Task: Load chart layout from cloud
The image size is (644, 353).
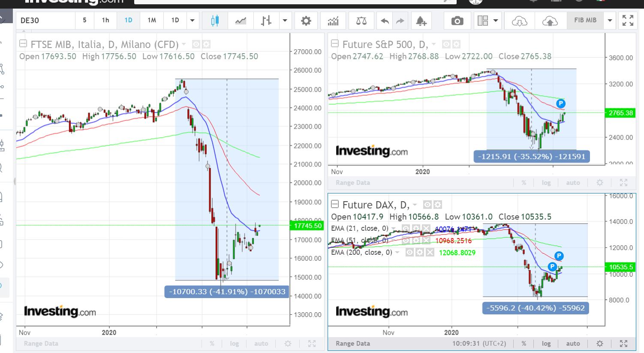Action: pyautogui.click(x=519, y=21)
